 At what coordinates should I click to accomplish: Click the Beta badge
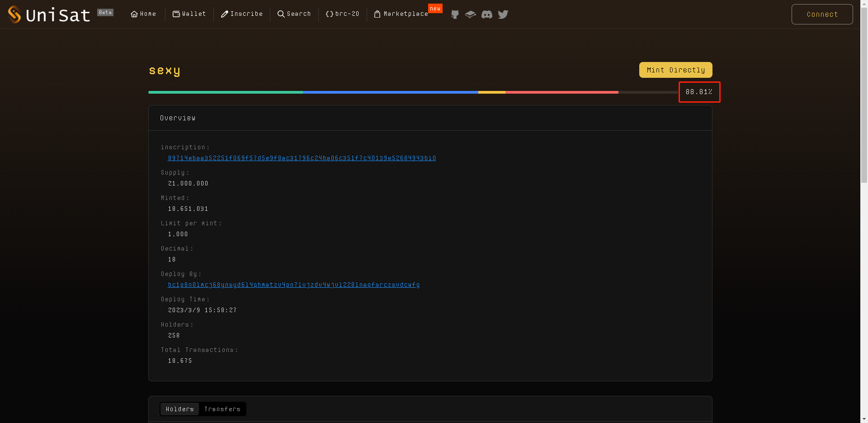pyautogui.click(x=105, y=13)
